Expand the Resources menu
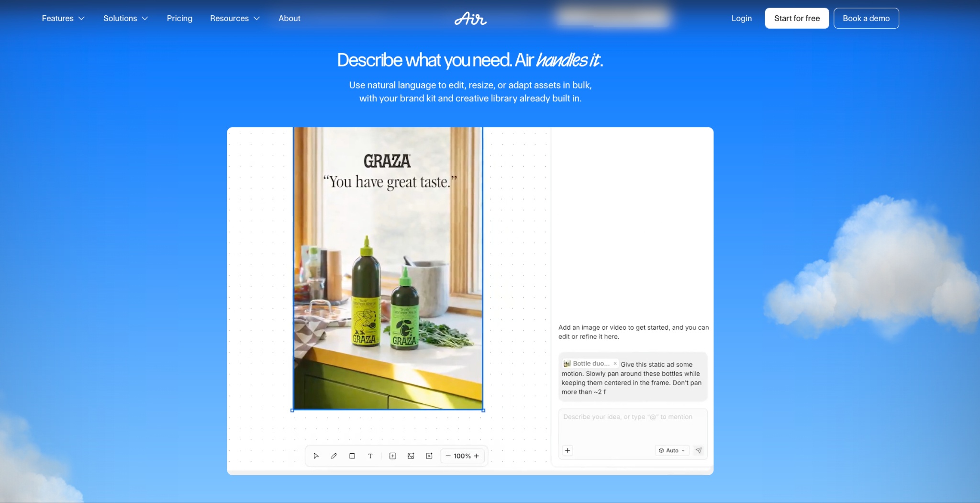 coord(235,18)
